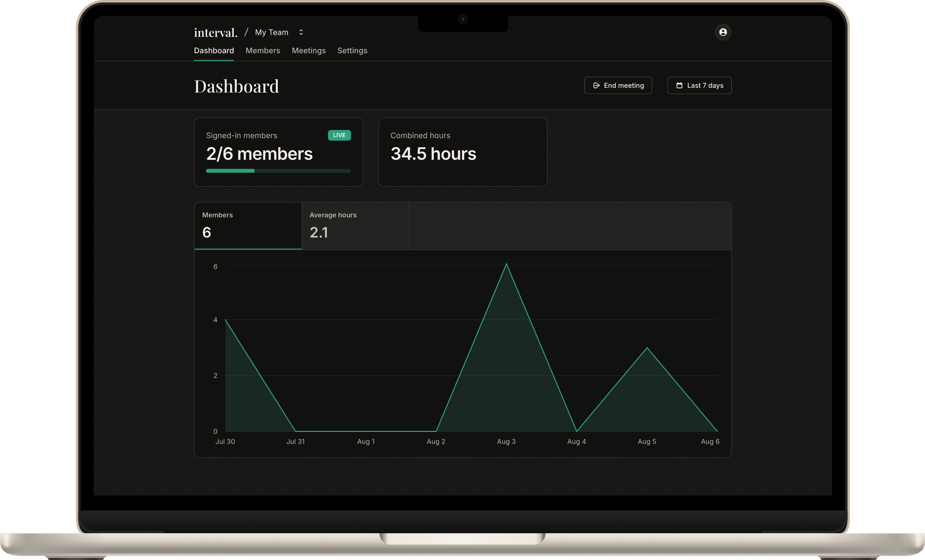
Task: Click the LIVE badge on Signed-in members card
Action: click(x=339, y=135)
